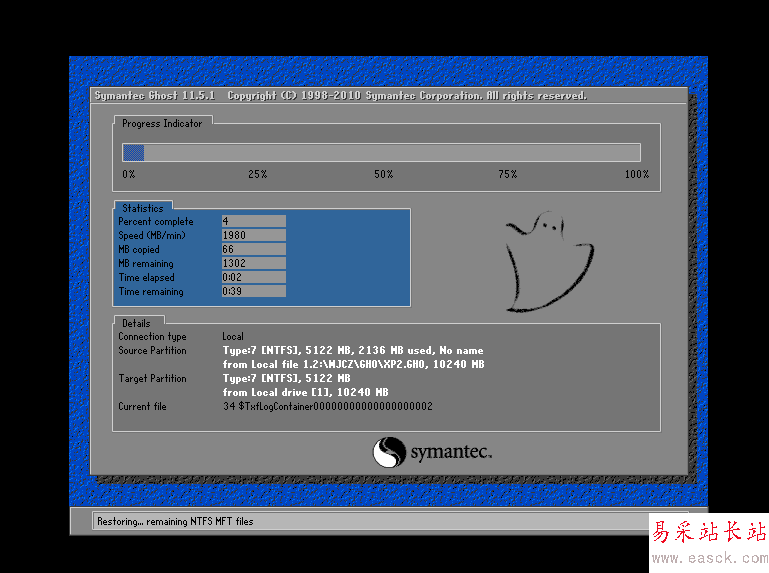The width and height of the screenshot is (769, 573).
Task: Click the ghost mascot drawing
Action: coord(550,261)
